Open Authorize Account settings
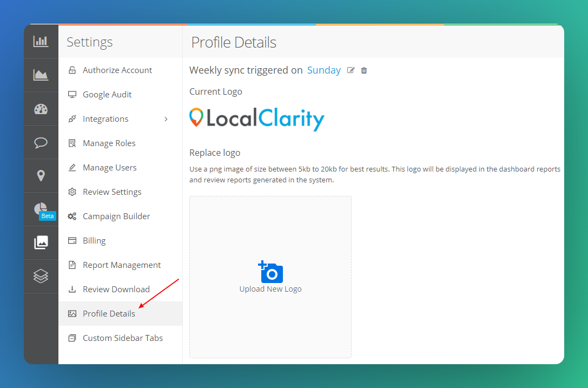 (x=117, y=70)
